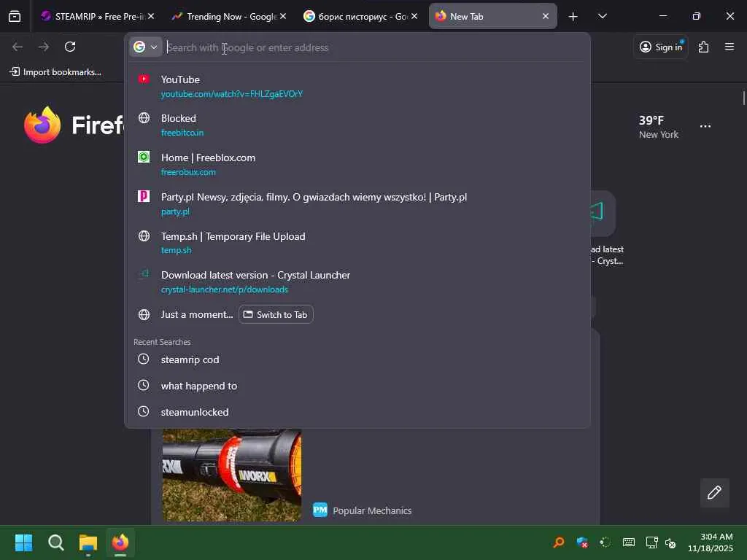
Task: Open a new tab with plus button
Action: 573,17
